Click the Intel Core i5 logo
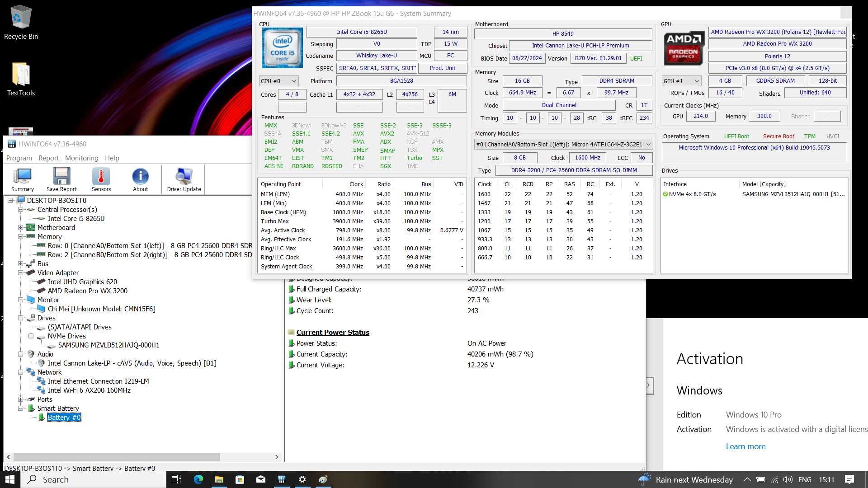Viewport: 868px width, 488px height. pos(283,48)
